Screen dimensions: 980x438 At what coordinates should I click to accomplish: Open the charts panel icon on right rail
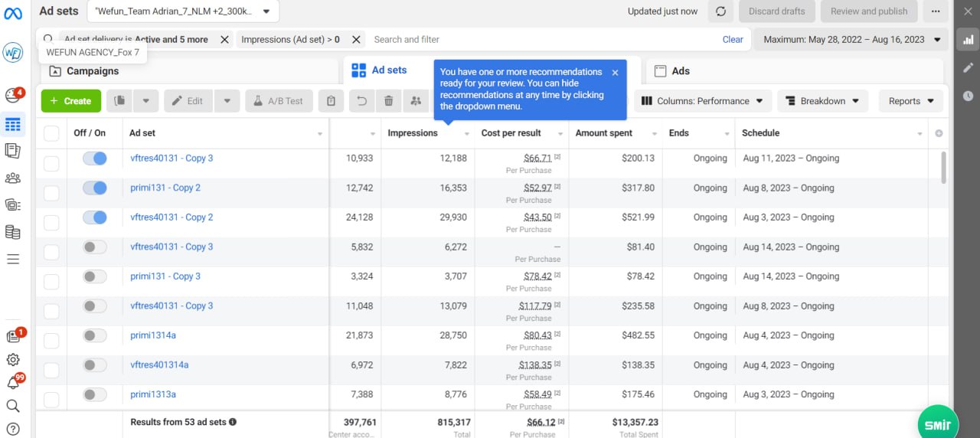[x=968, y=39]
